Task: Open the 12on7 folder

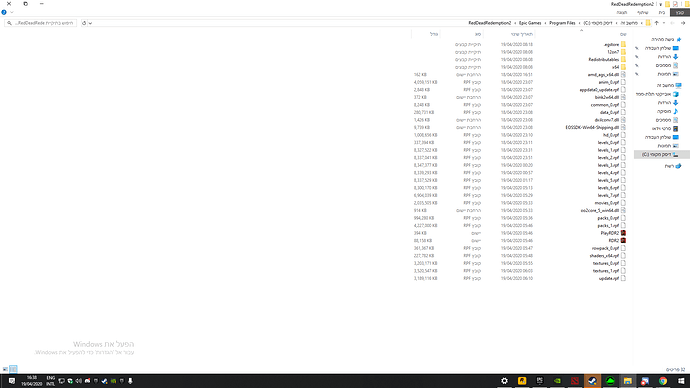Action: point(616,52)
